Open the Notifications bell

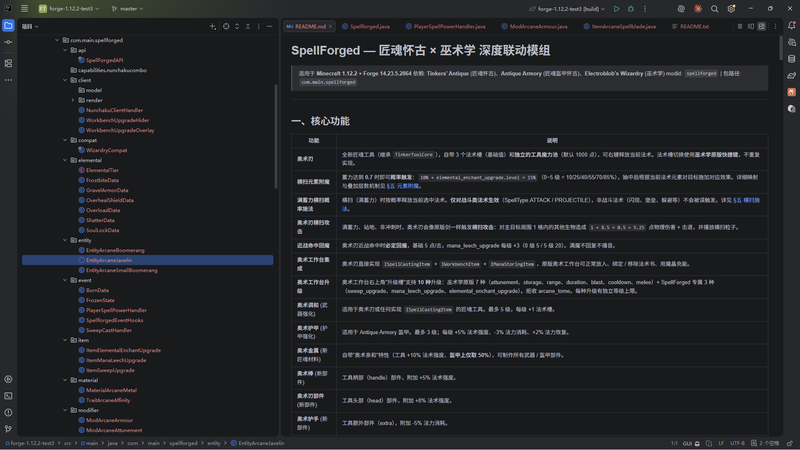pyautogui.click(x=791, y=26)
